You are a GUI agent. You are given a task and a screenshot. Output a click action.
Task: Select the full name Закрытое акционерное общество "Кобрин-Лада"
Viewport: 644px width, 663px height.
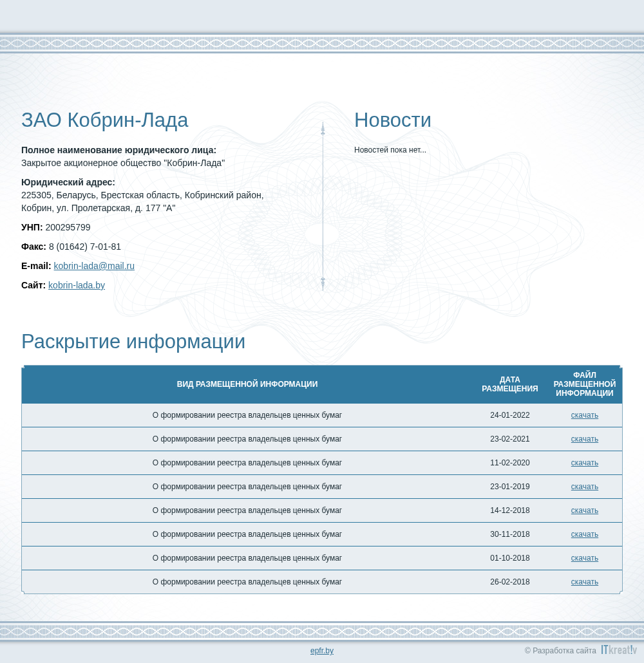123,163
